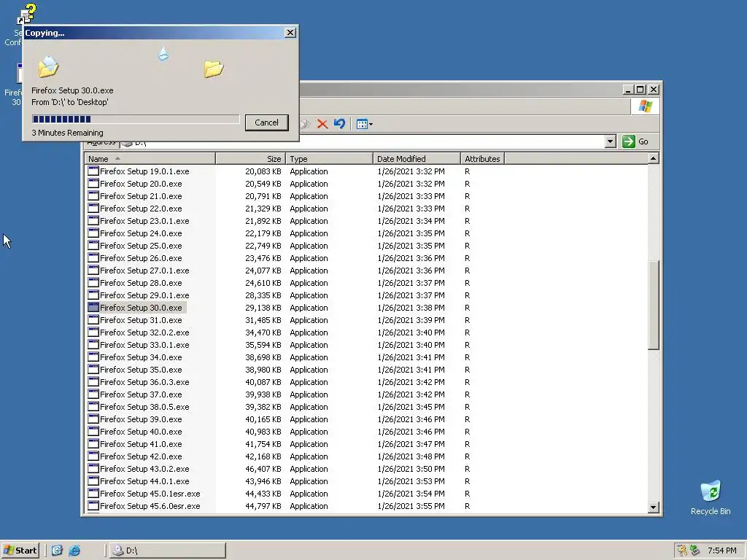The image size is (747, 560).
Task: Click the 29,138 KB size cell
Action: (263, 308)
